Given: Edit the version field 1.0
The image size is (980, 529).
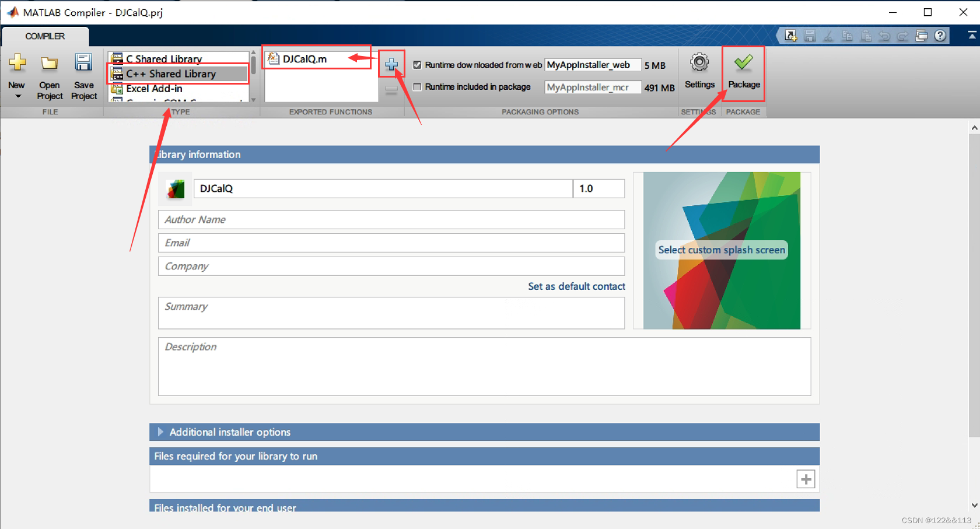Looking at the screenshot, I should click(x=599, y=188).
